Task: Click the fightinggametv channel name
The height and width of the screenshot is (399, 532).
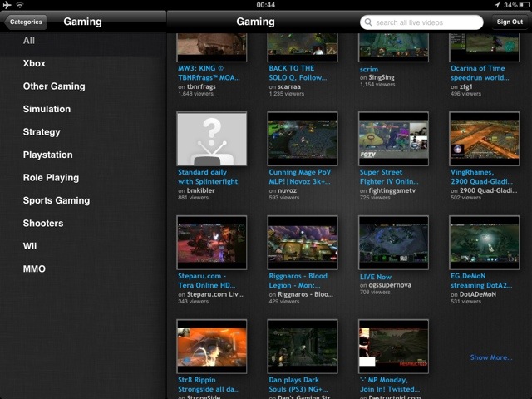Action: point(392,190)
